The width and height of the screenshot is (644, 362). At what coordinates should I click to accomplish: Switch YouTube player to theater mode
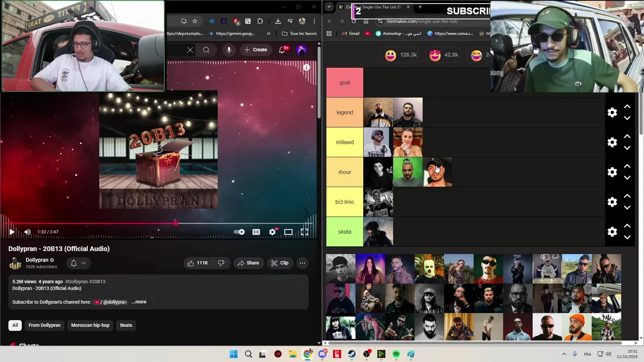pos(288,232)
